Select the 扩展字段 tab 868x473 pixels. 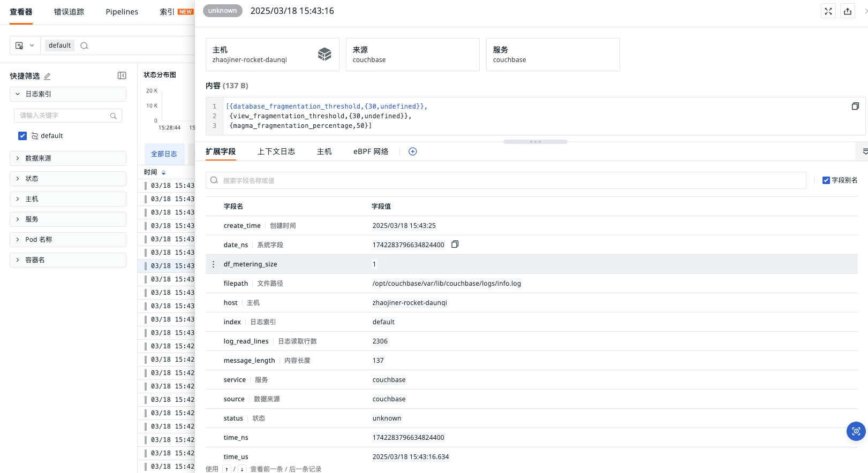point(221,151)
